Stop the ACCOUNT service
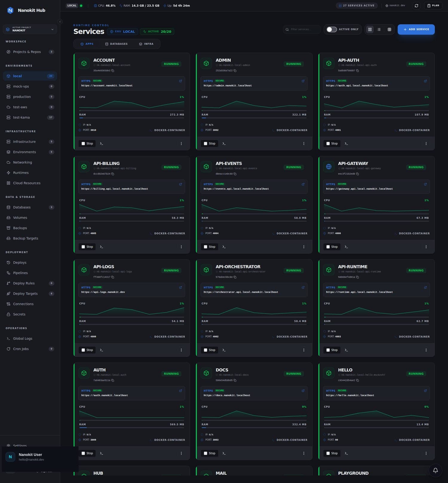This screenshot has height=483, width=448. pyautogui.click(x=87, y=144)
